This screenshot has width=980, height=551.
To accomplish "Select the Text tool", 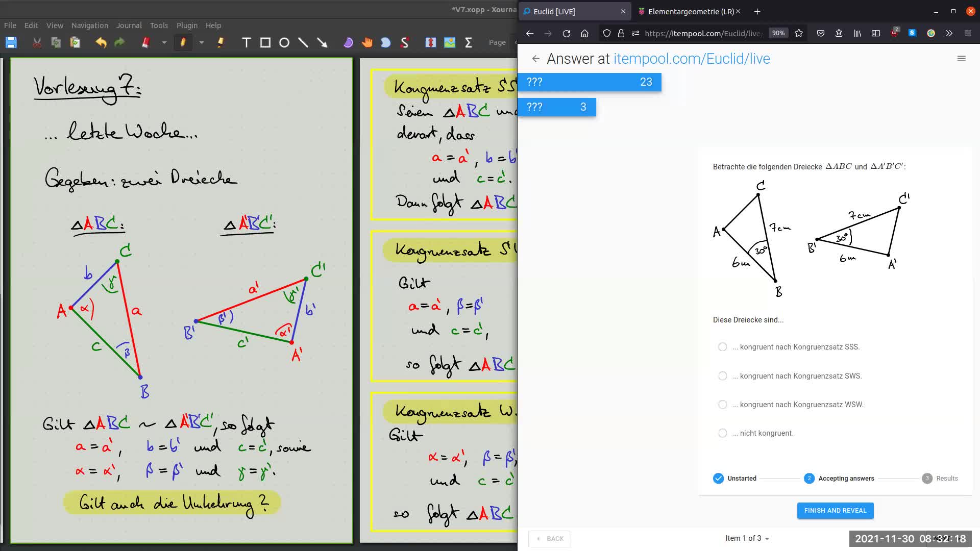I will pos(247,43).
